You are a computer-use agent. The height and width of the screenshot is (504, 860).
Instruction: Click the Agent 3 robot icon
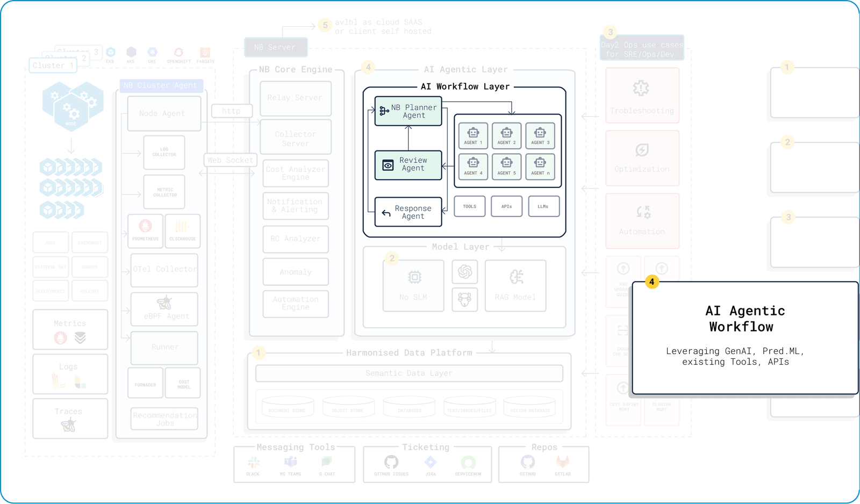tap(540, 133)
